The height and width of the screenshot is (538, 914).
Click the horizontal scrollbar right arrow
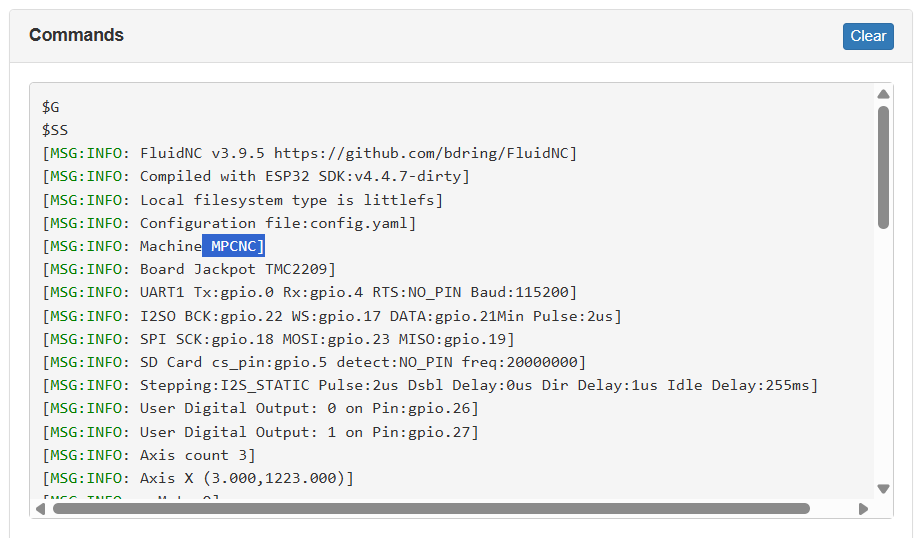863,509
